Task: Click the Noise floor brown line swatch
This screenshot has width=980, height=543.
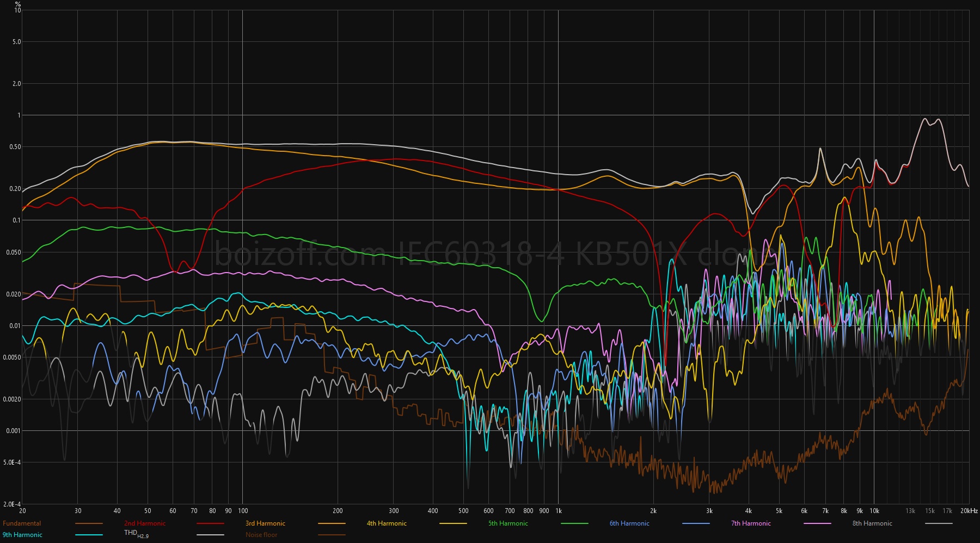Action: point(332,535)
